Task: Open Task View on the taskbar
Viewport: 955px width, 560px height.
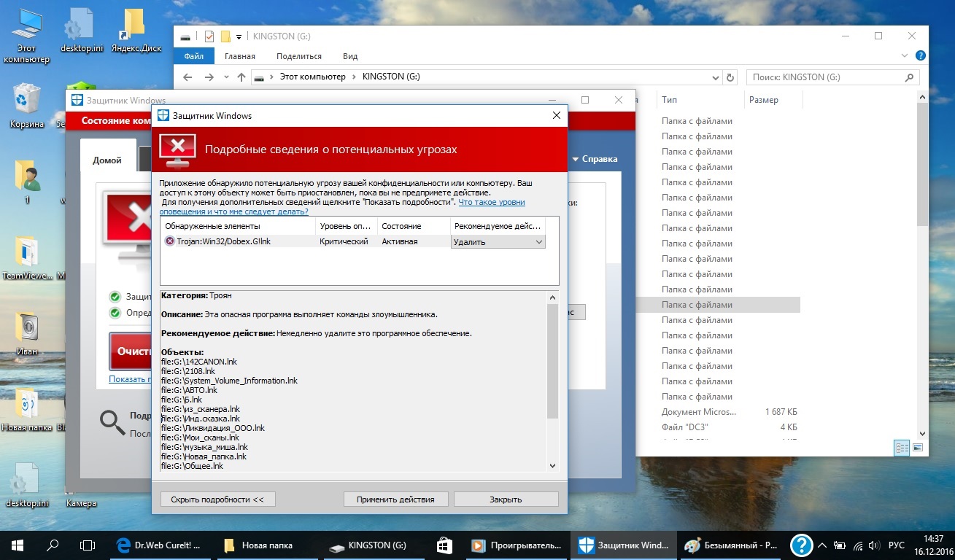Action: [88, 545]
